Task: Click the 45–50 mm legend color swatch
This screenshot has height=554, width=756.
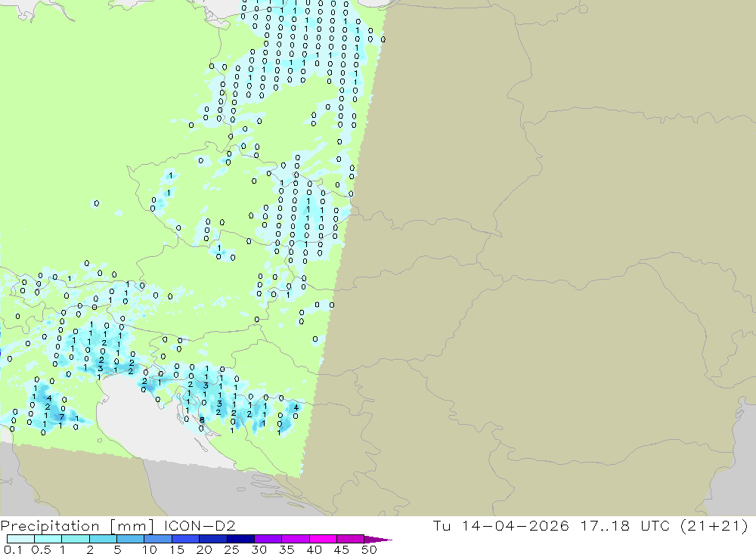Action: click(351, 539)
